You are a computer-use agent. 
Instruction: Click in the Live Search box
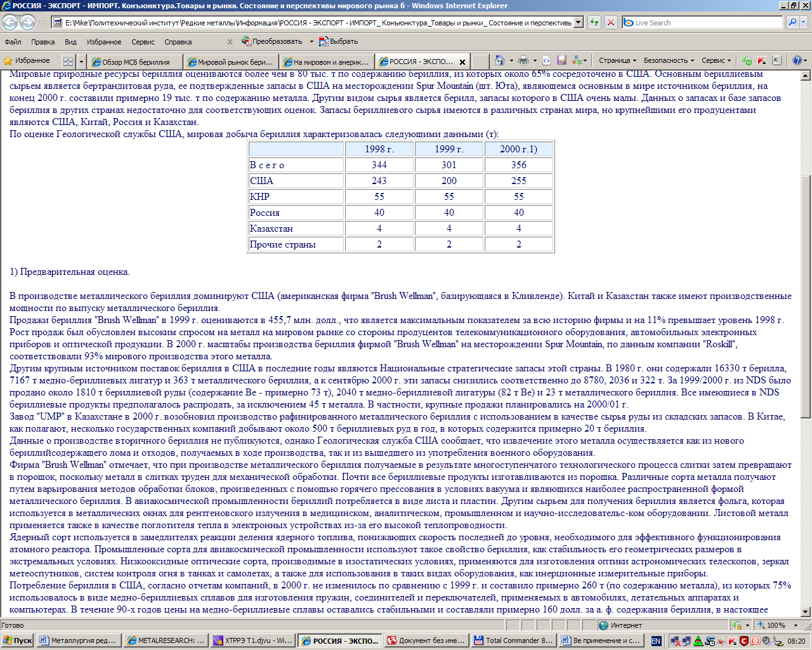click(703, 23)
